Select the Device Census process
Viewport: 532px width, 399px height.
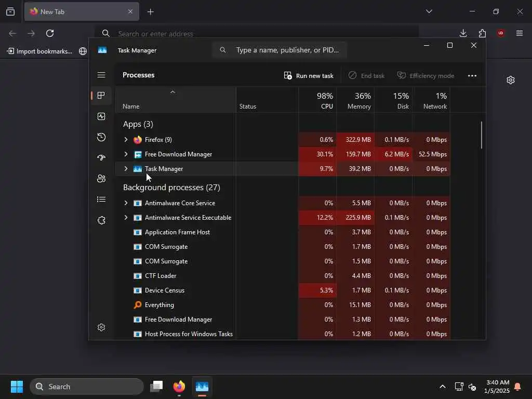(282, 290)
